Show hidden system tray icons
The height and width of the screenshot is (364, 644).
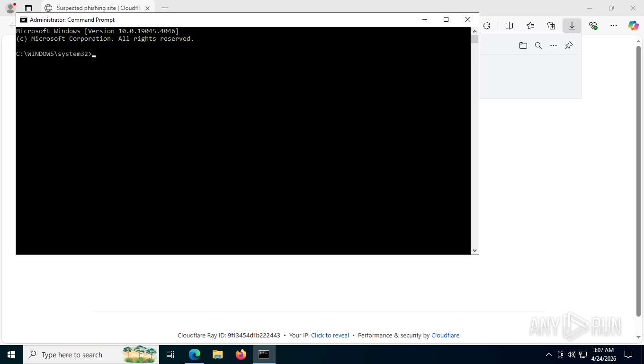click(x=549, y=355)
